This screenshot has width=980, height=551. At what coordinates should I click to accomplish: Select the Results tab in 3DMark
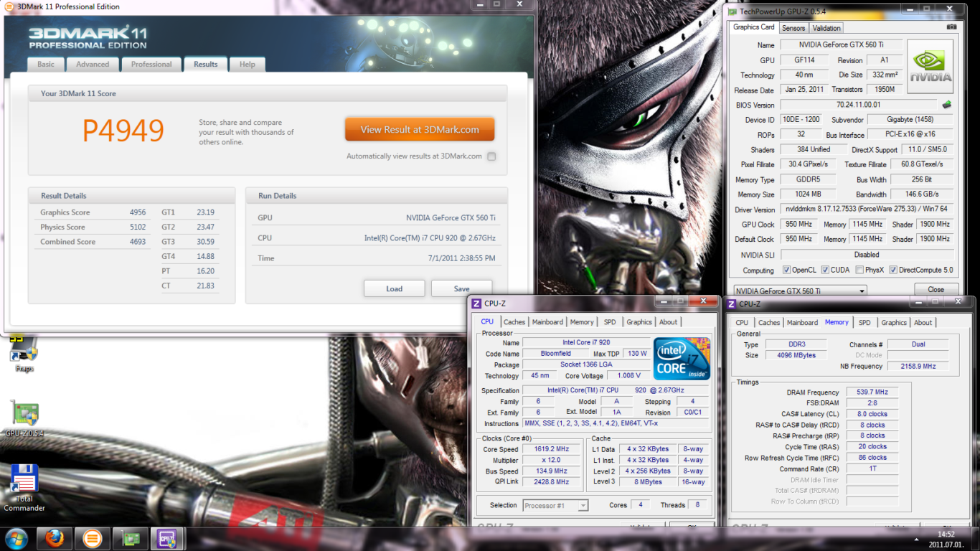pyautogui.click(x=205, y=65)
